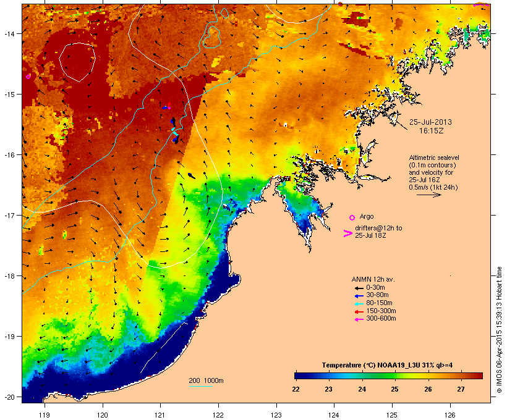Click the time text '16:15Z'
This screenshot has width=507, height=420.
432,131
